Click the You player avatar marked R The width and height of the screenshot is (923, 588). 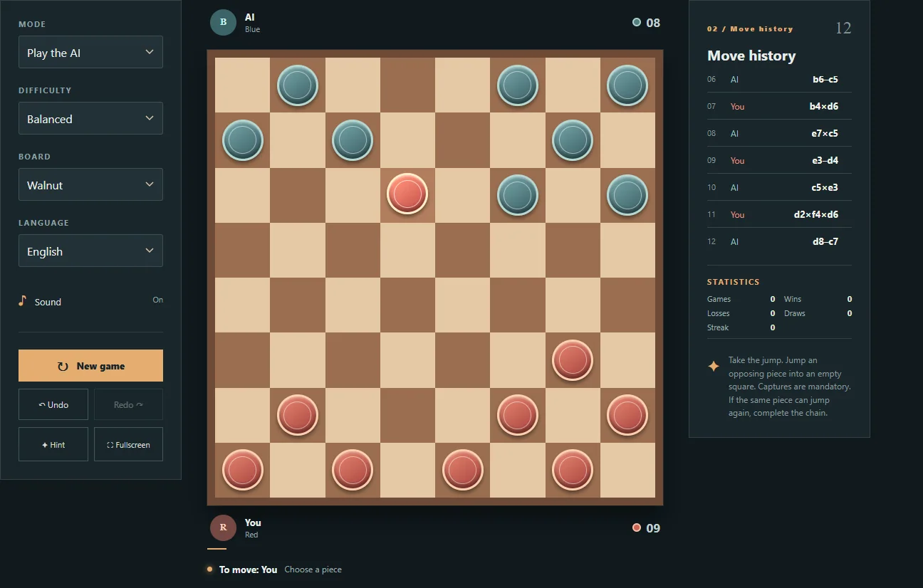coord(223,527)
